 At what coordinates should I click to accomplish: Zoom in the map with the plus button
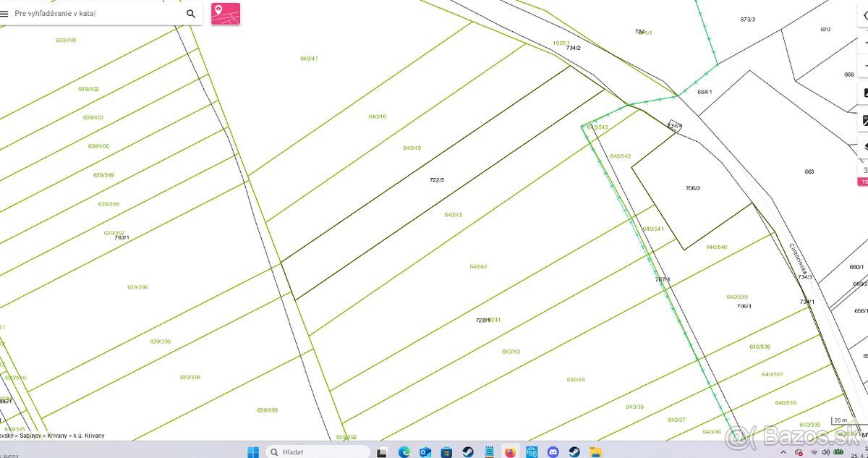pos(864,42)
